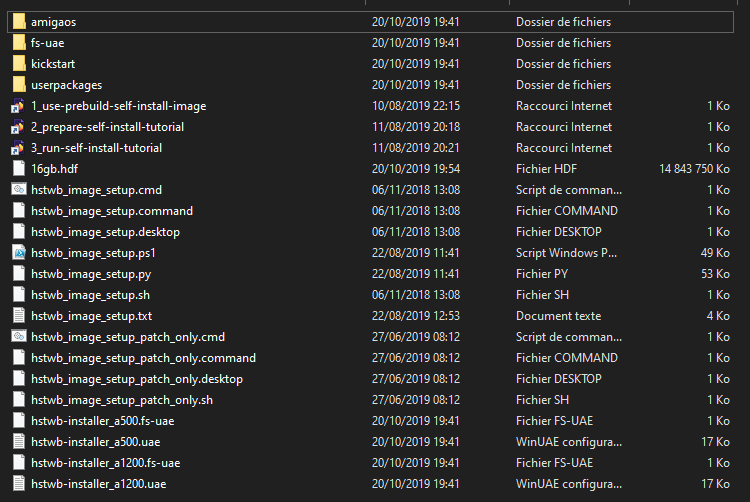750x502 pixels.
Task: Click file name hstwb-installer_a500.fs-uae
Action: [x=103, y=421]
